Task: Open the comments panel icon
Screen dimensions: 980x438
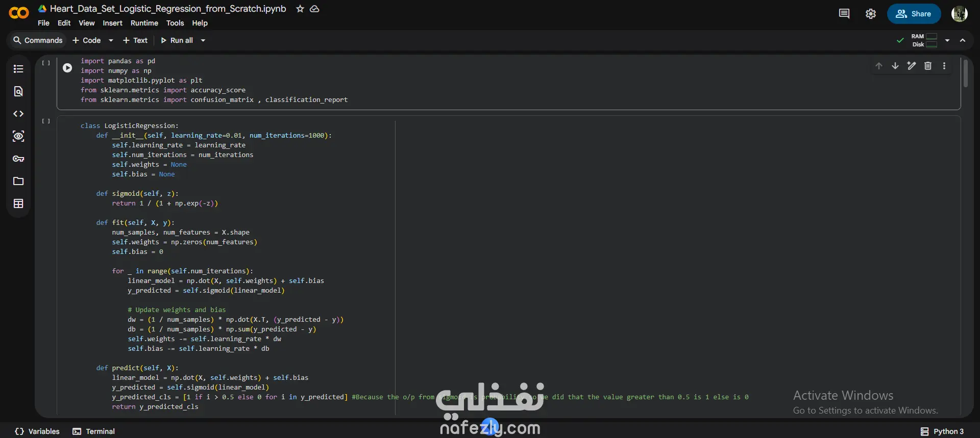Action: (844, 14)
